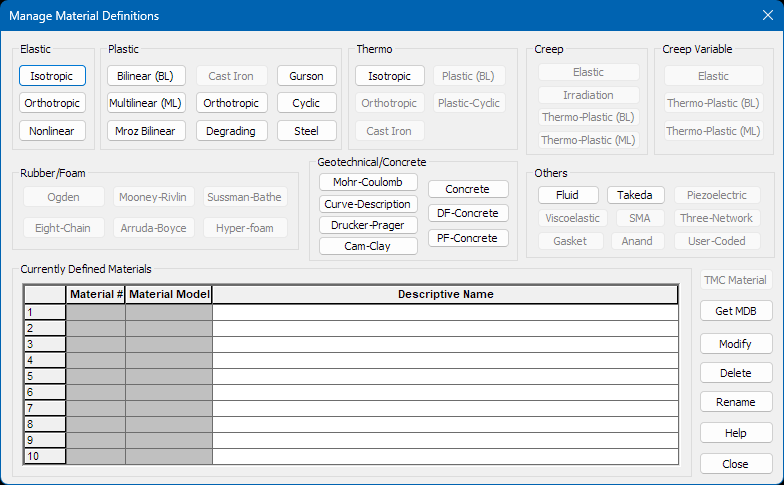This screenshot has width=784, height=485.
Task: Click the Elastic Isotropic material button
Action: [52, 76]
